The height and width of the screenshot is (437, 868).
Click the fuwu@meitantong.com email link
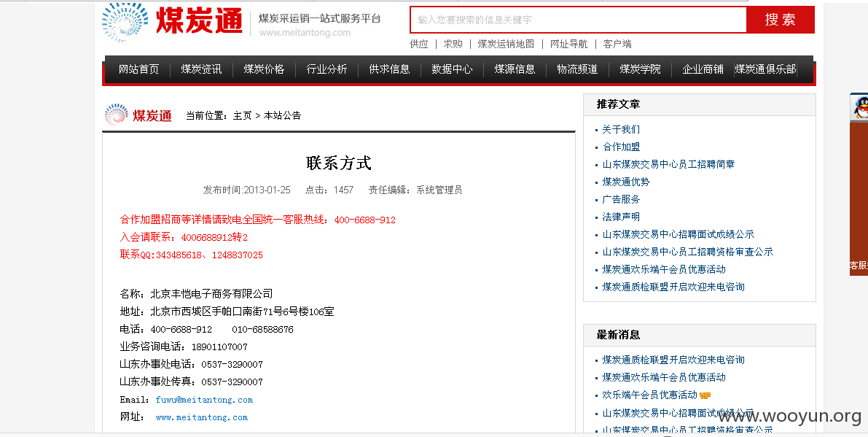[x=204, y=400]
